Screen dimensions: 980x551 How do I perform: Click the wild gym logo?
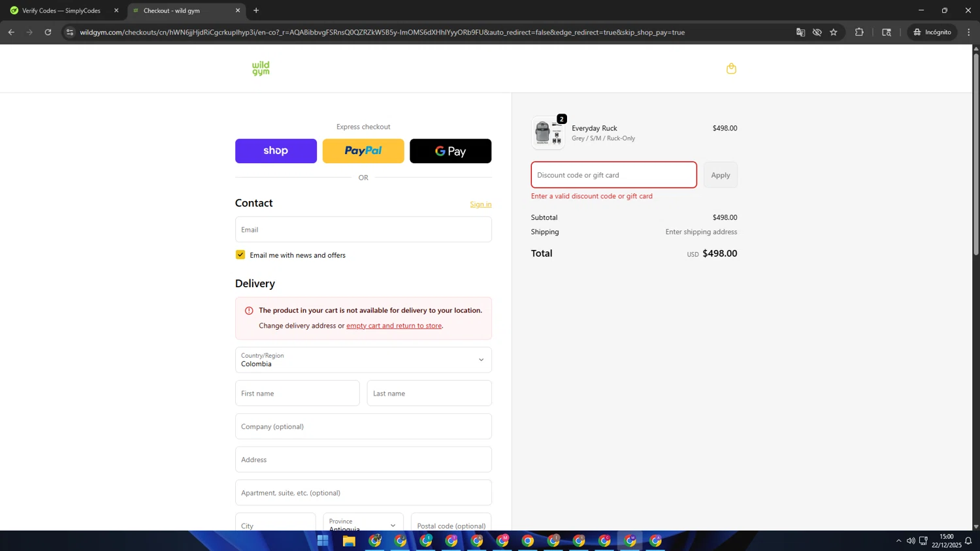tap(261, 69)
